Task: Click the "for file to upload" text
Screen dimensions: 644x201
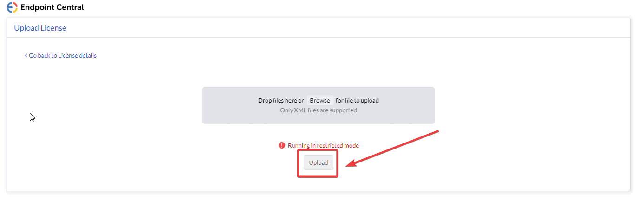Action: pyautogui.click(x=357, y=100)
